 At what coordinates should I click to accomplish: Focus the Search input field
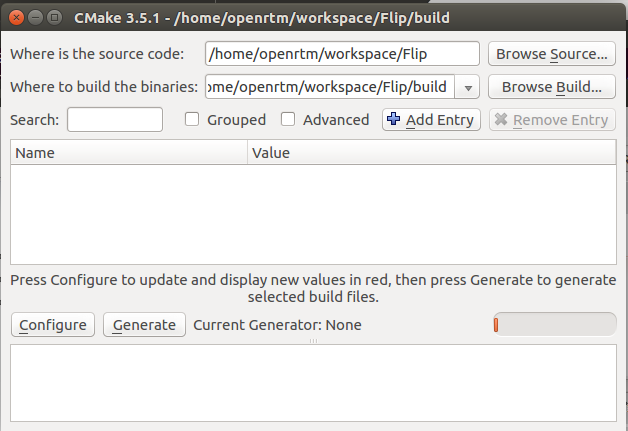(115, 119)
